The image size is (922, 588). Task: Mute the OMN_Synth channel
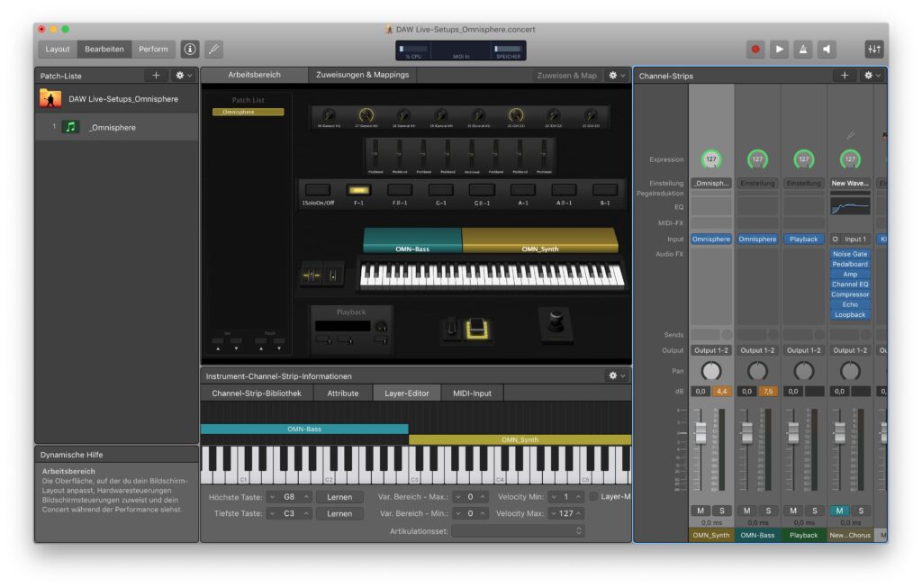(701, 511)
